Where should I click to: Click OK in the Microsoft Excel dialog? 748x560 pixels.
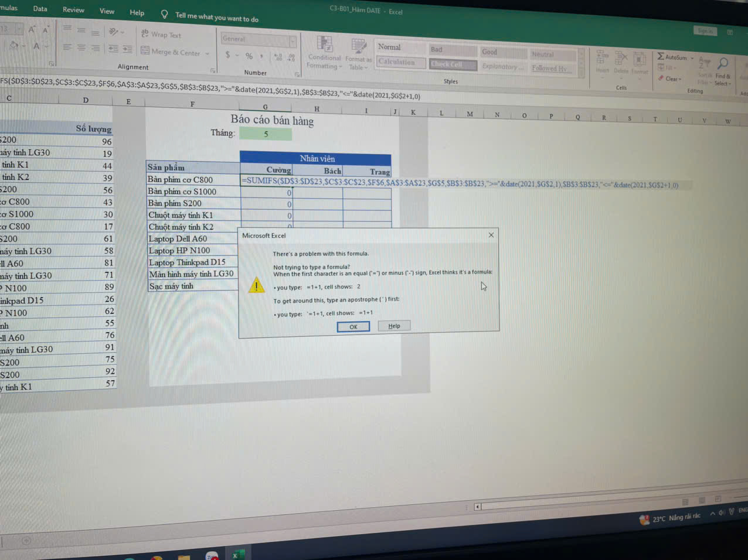pos(353,327)
